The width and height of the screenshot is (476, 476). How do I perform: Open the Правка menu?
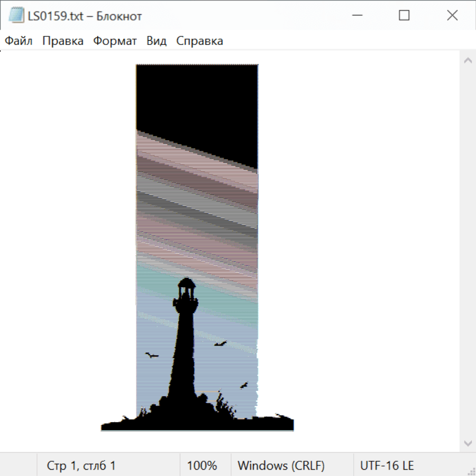(62, 41)
